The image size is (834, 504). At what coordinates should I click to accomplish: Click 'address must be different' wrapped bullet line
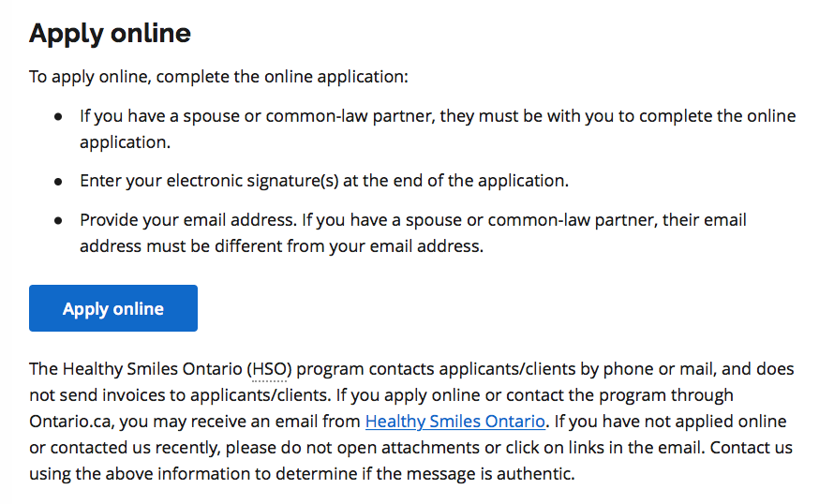282,246
